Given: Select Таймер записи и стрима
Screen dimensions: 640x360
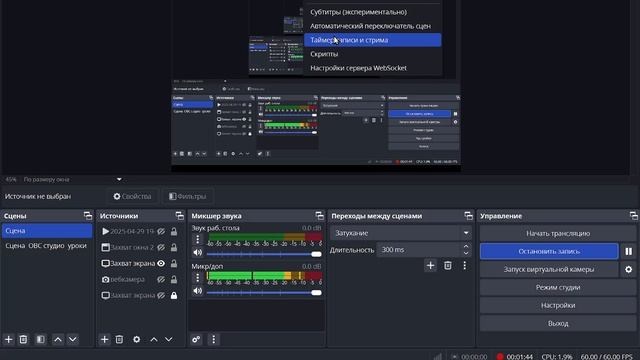Looking at the screenshot, I should tap(373, 40).
